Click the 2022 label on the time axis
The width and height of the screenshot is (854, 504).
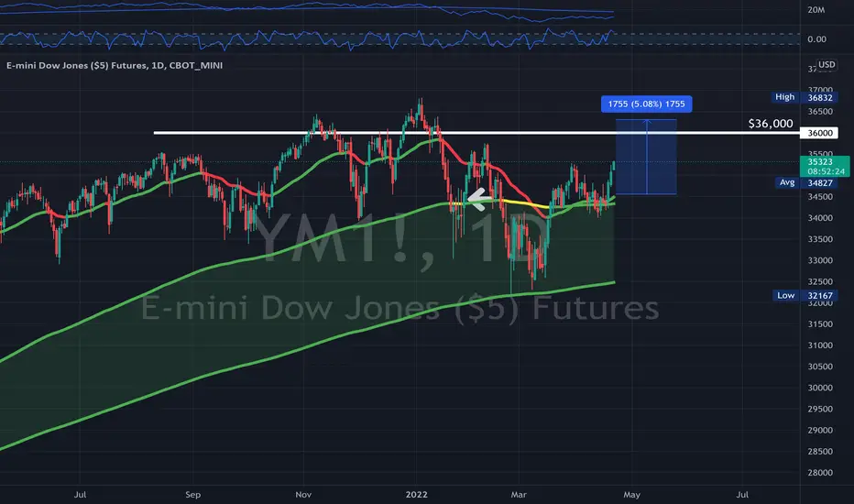tap(417, 495)
